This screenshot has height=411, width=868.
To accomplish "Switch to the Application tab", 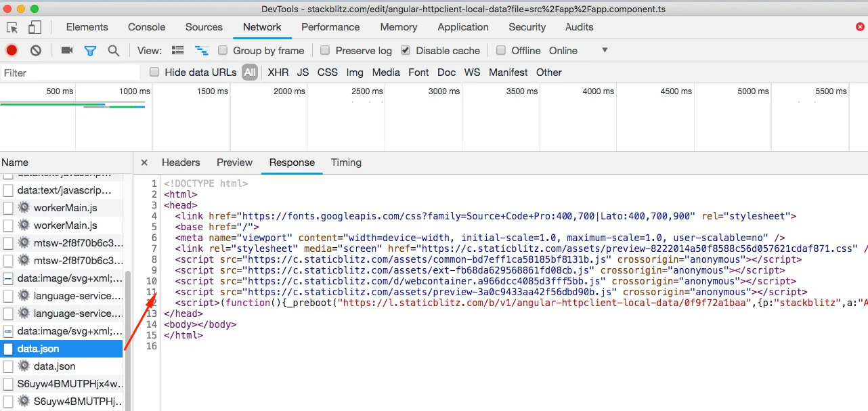I will coord(463,27).
